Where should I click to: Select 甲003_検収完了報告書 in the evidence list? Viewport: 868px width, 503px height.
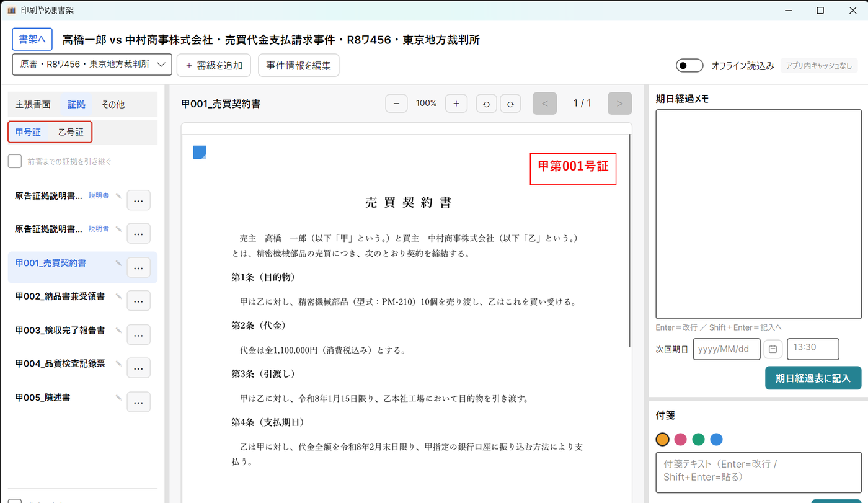(60, 330)
